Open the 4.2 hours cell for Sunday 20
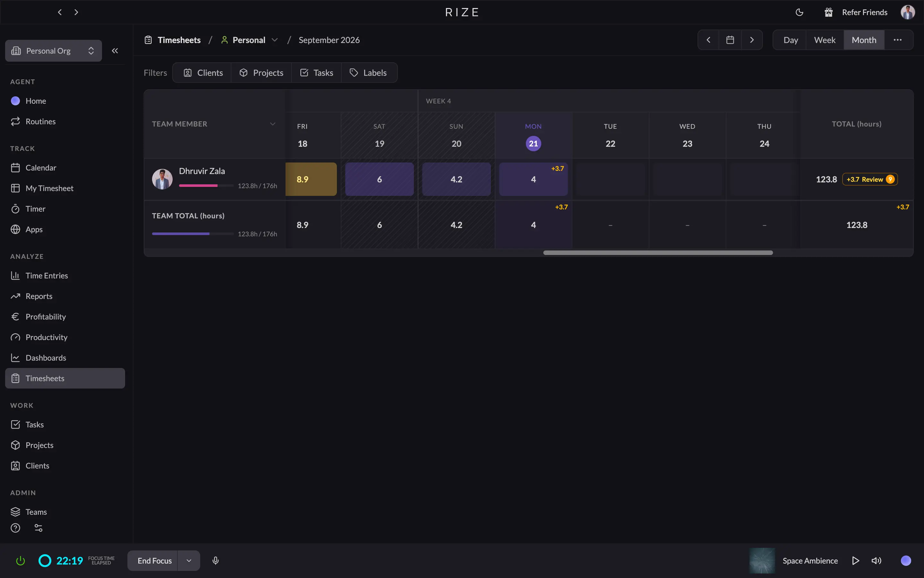The width and height of the screenshot is (924, 578). (x=456, y=179)
